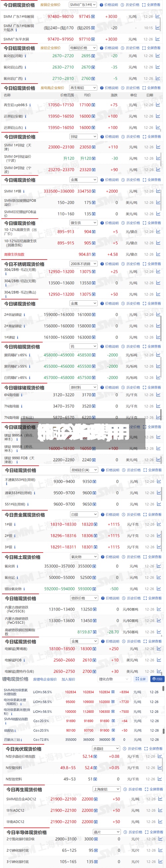
Task: Click the 打印 print button
Action: 157,679
